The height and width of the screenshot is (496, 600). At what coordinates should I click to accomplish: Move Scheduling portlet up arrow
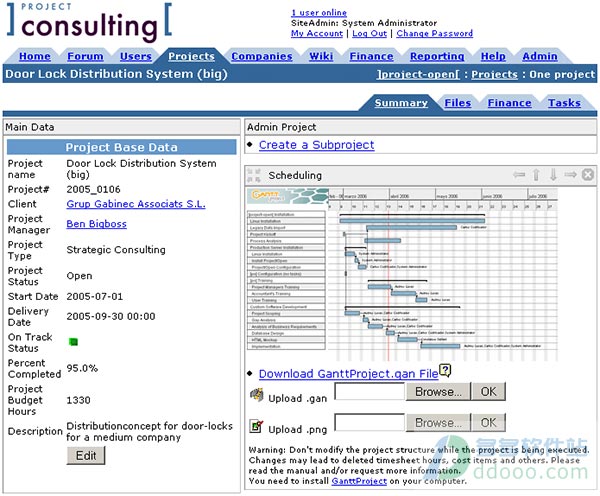click(x=536, y=175)
